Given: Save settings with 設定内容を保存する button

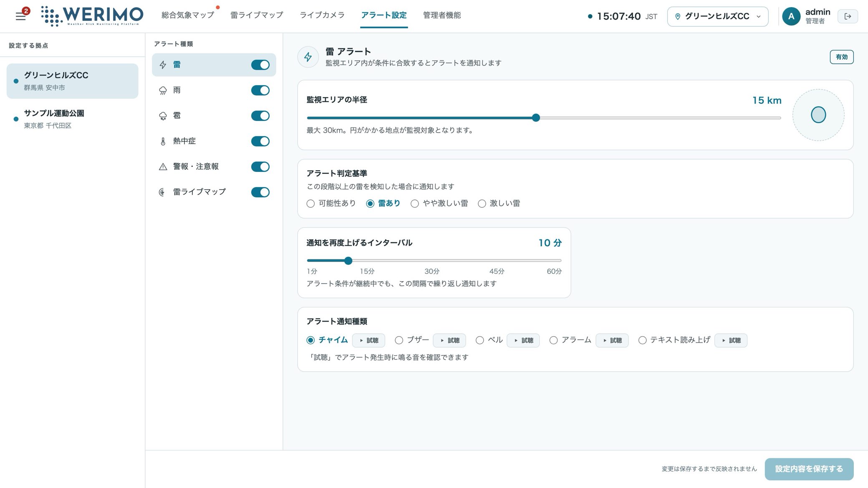Looking at the screenshot, I should [809, 469].
